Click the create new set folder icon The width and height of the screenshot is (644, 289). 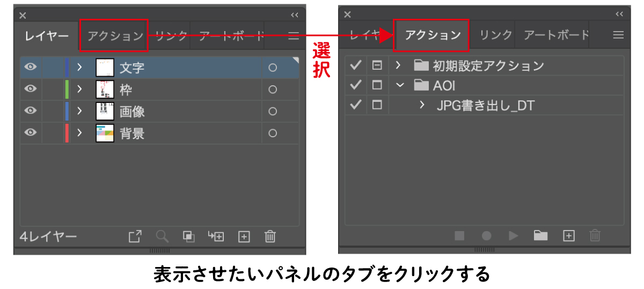540,235
